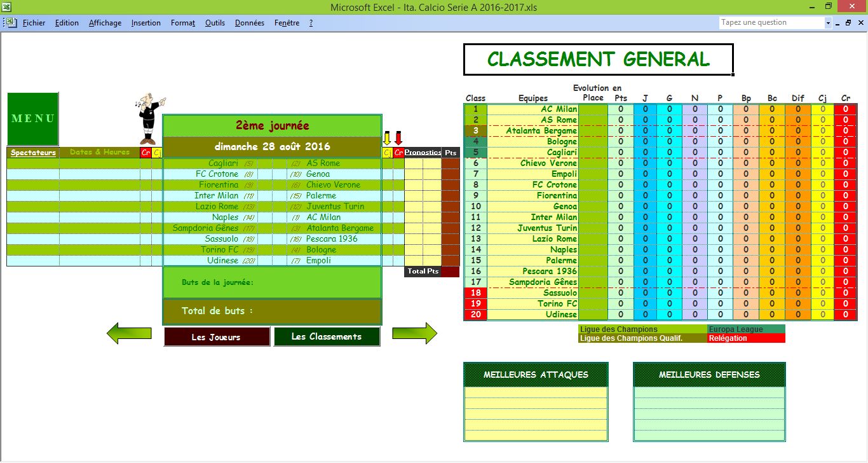Viewport: 868px width, 463px height.
Task: Restore the workbook window inside Excel
Action: (x=848, y=23)
